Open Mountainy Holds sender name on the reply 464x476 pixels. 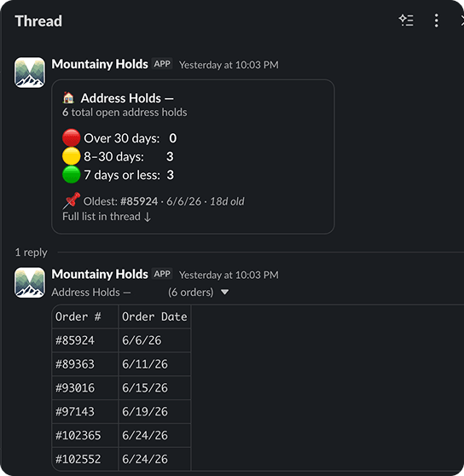point(100,274)
